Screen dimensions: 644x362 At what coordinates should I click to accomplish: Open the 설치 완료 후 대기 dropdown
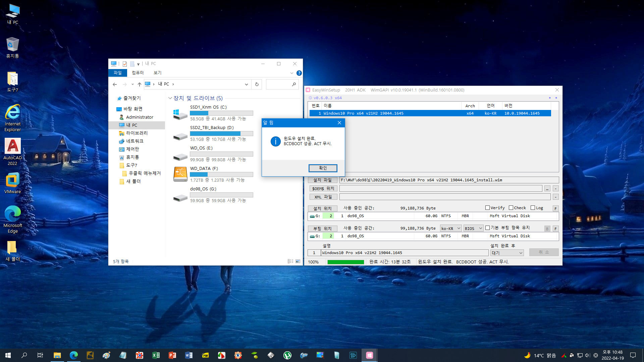pos(507,253)
